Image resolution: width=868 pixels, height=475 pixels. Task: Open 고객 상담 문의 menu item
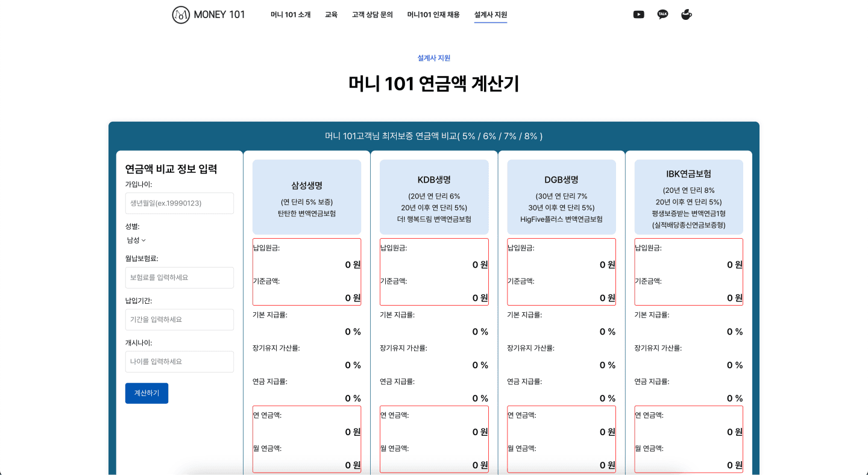373,14
